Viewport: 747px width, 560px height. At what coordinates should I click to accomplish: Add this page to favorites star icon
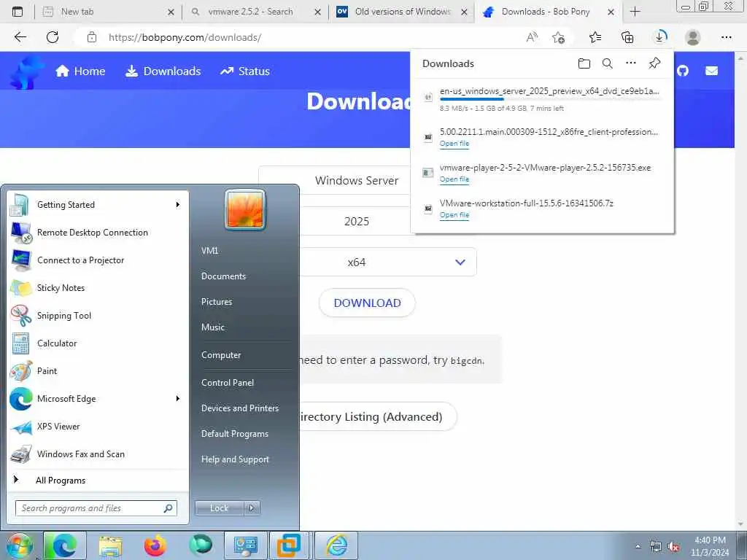pos(558,37)
